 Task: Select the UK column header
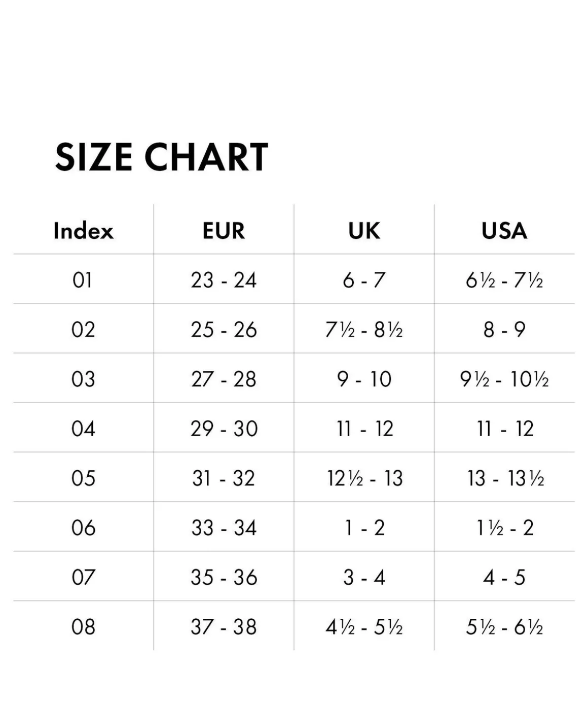pyautogui.click(x=364, y=231)
